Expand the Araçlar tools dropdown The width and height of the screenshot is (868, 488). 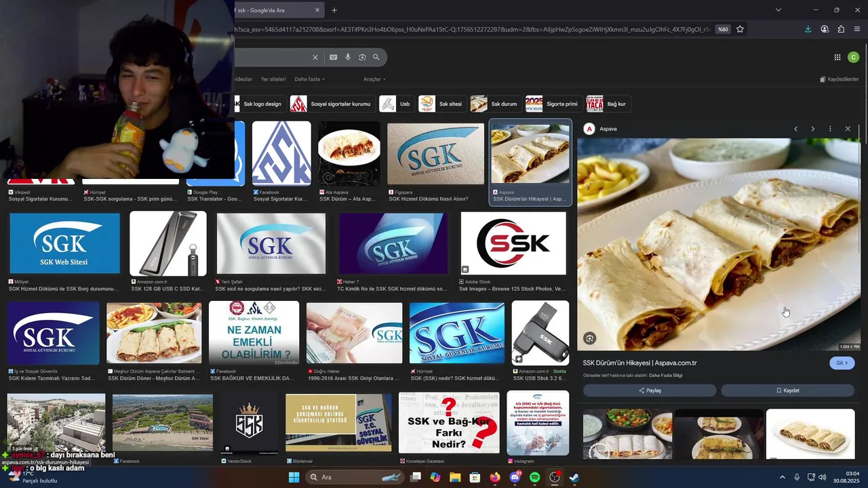click(x=374, y=79)
